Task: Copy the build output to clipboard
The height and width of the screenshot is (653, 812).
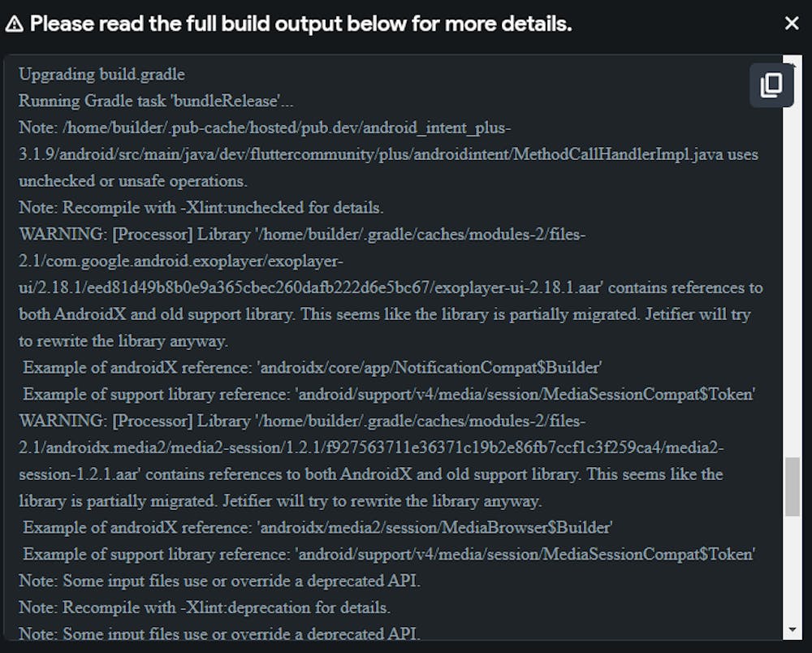Action: click(x=771, y=84)
